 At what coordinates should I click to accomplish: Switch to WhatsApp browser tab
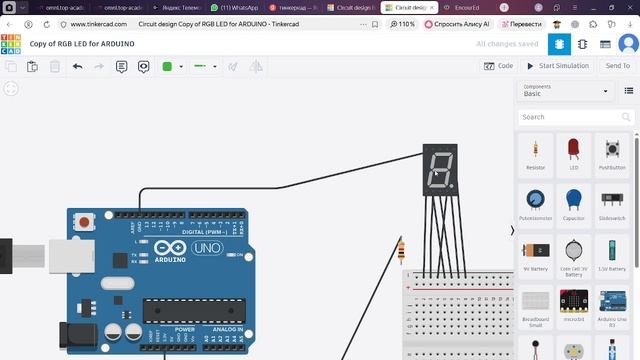(235, 7)
